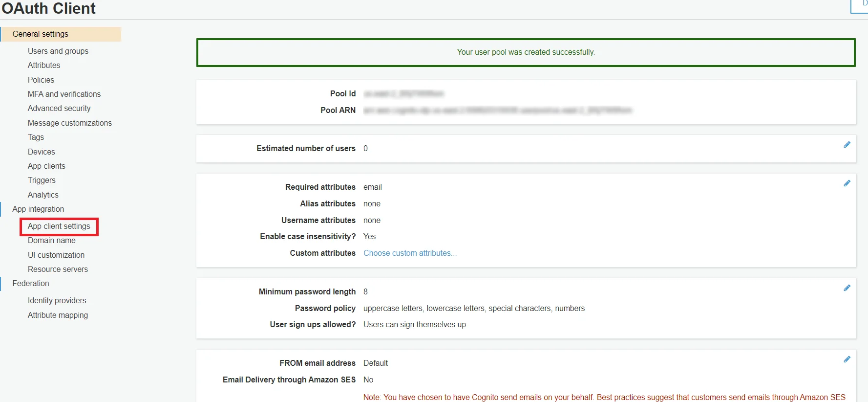The height and width of the screenshot is (402, 868).
Task: Click the 'Default' FROM email value
Action: 376,363
